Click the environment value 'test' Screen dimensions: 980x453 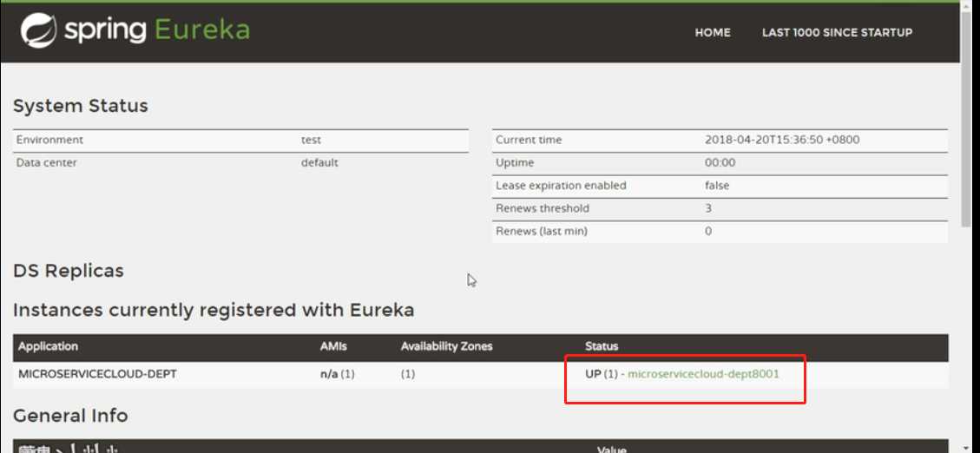pos(311,140)
